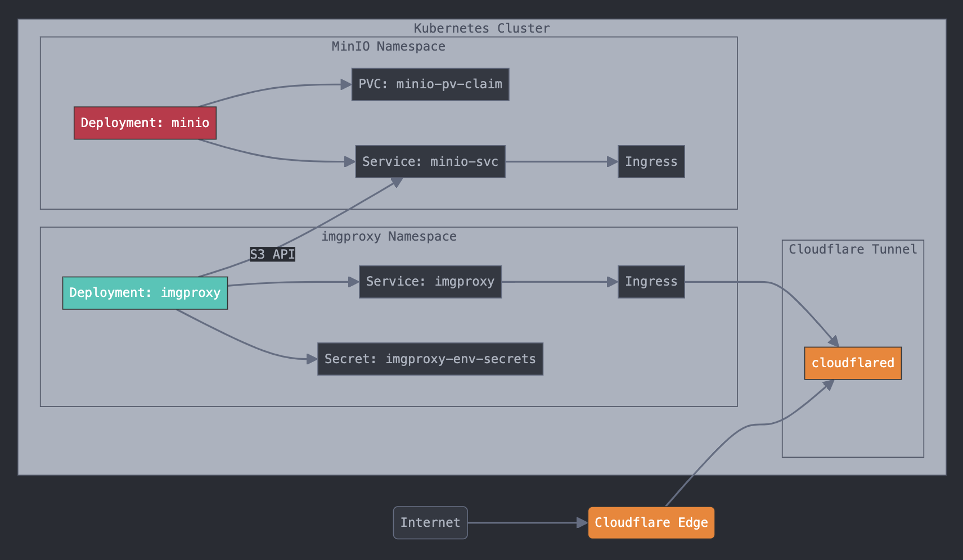Click the imgproxy Namespace heading
This screenshot has width=963, height=560.
point(389,236)
